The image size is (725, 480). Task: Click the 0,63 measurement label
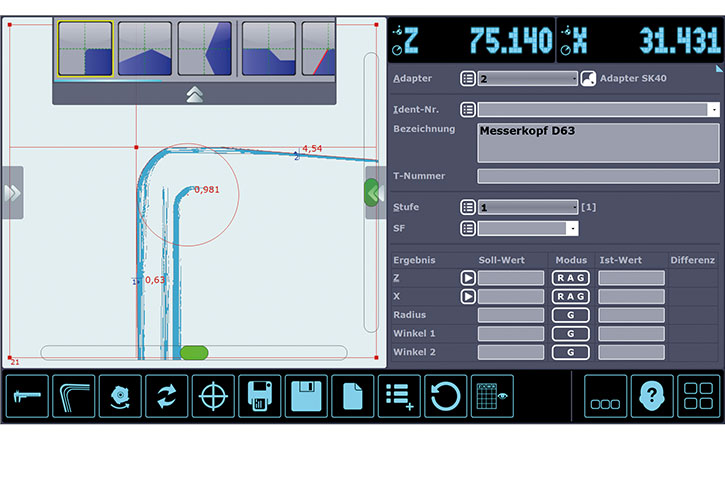[x=155, y=280]
